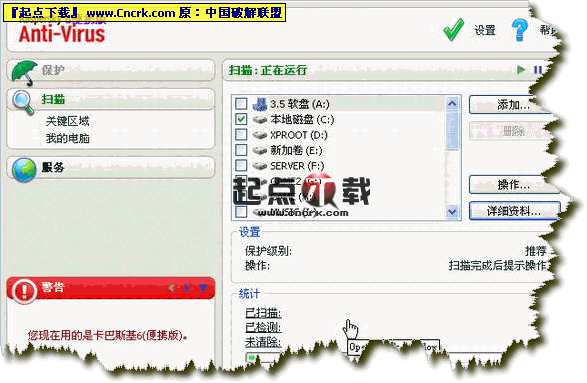Screen dimensions: 587x383
Task: Click the floppy drive A: icon
Action: point(259,104)
